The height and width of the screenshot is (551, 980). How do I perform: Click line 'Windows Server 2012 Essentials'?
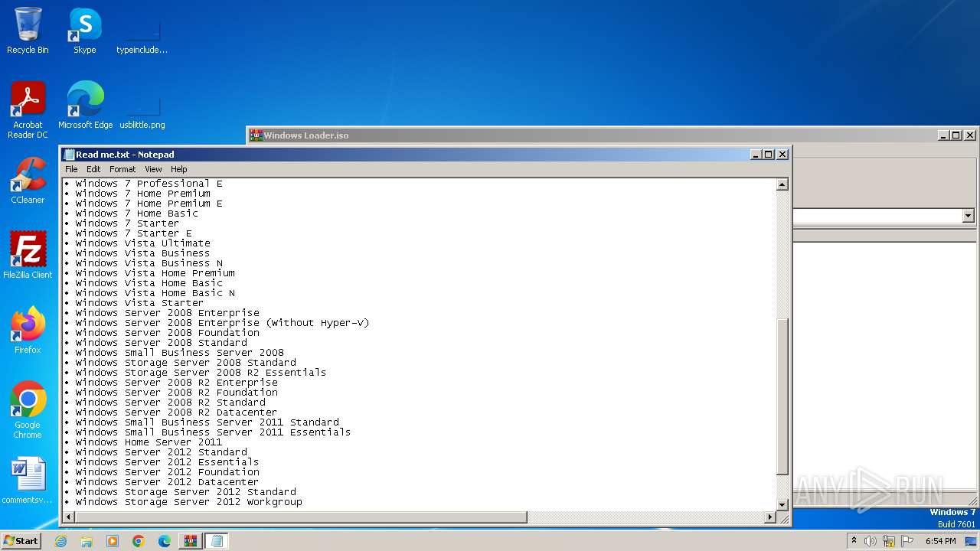pos(167,462)
